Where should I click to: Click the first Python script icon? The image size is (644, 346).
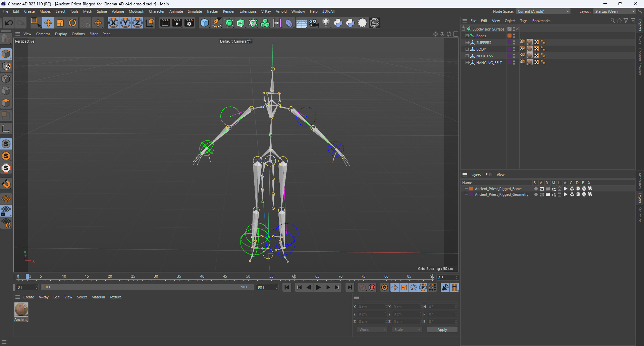(x=338, y=23)
